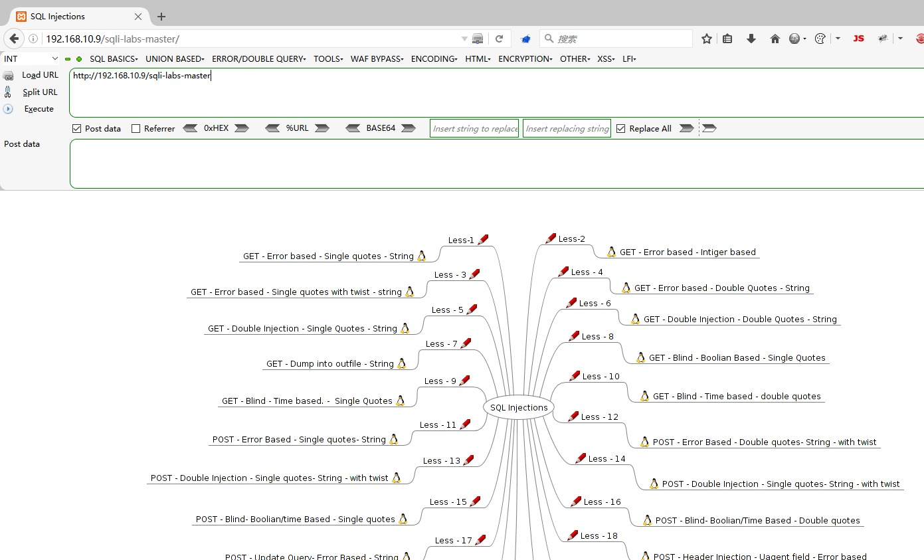Click the Split URL button
Viewport: 924px width, 560px height.
pos(31,92)
